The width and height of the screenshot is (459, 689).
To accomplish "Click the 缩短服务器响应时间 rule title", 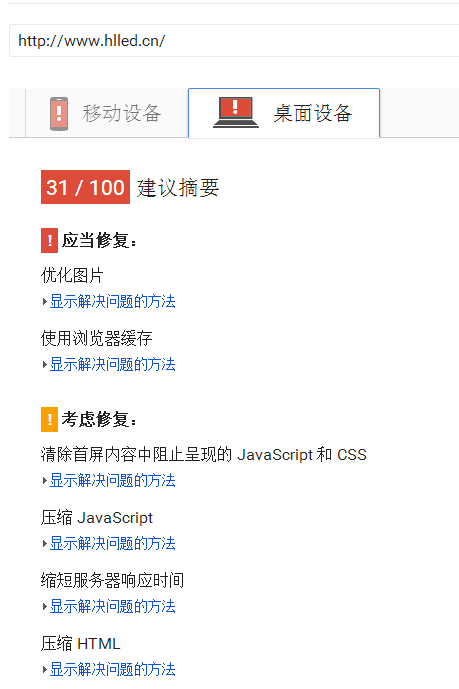I will pos(112,580).
